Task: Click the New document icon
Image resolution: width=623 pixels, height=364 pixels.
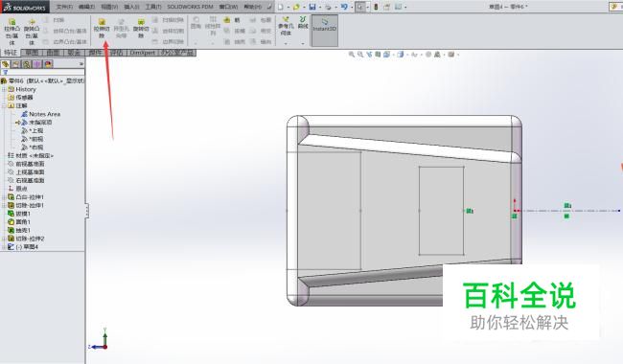Action: (281, 7)
